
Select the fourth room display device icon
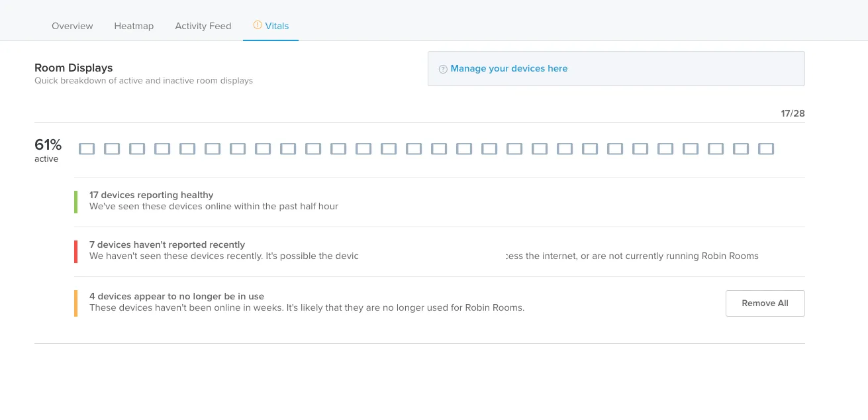[162, 149]
